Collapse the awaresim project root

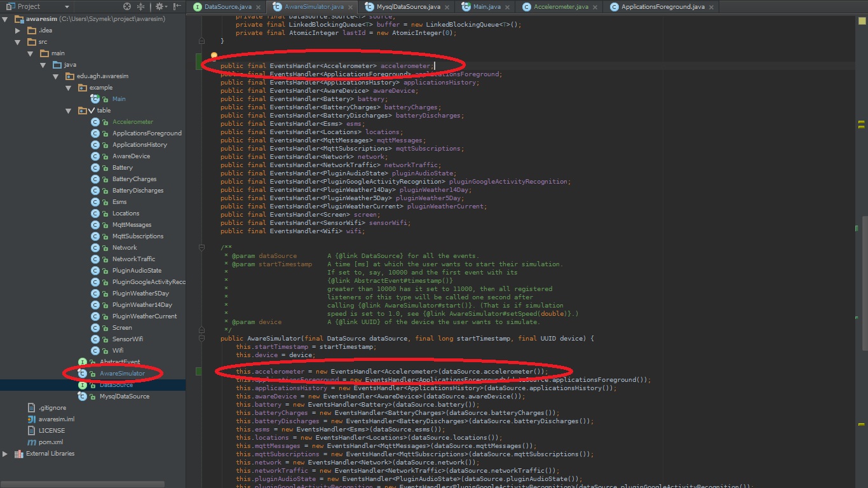(5, 19)
